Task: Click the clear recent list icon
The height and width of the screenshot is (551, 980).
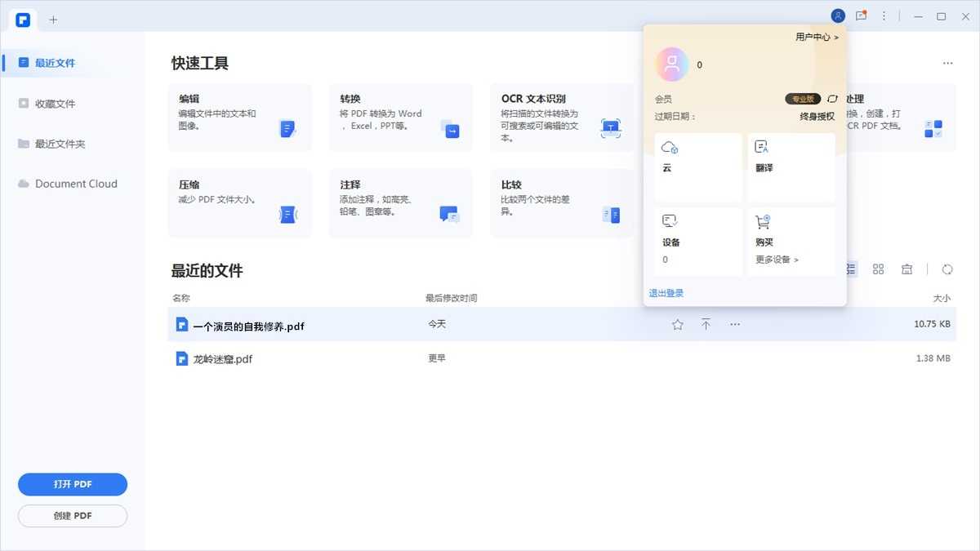Action: pos(906,269)
